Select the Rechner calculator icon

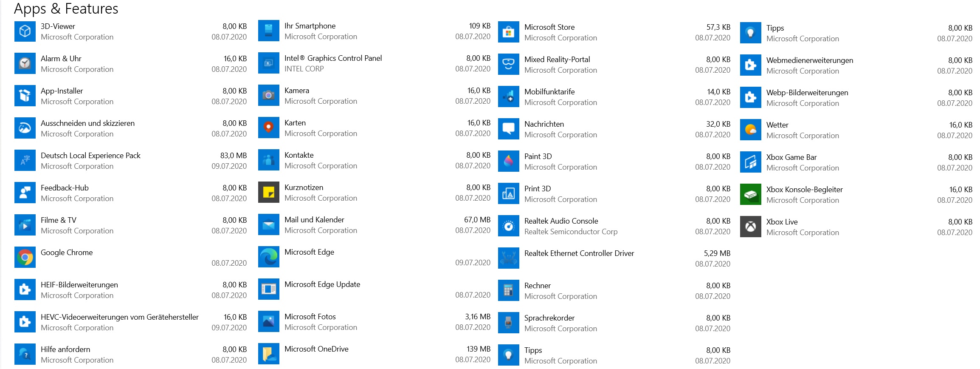pyautogui.click(x=509, y=290)
